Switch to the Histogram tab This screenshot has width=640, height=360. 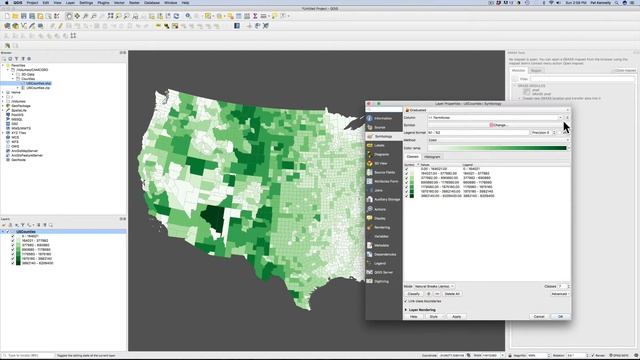click(432, 157)
